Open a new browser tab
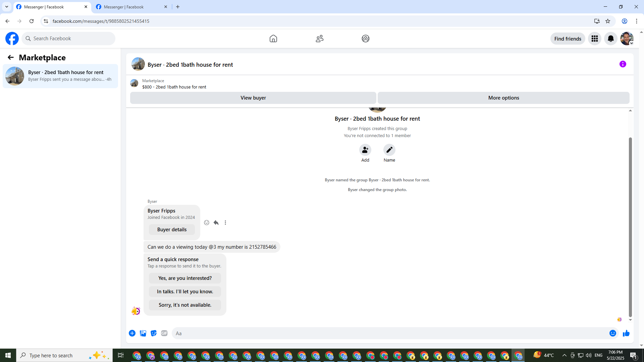Viewport: 644px width, 362px height. coord(178,7)
